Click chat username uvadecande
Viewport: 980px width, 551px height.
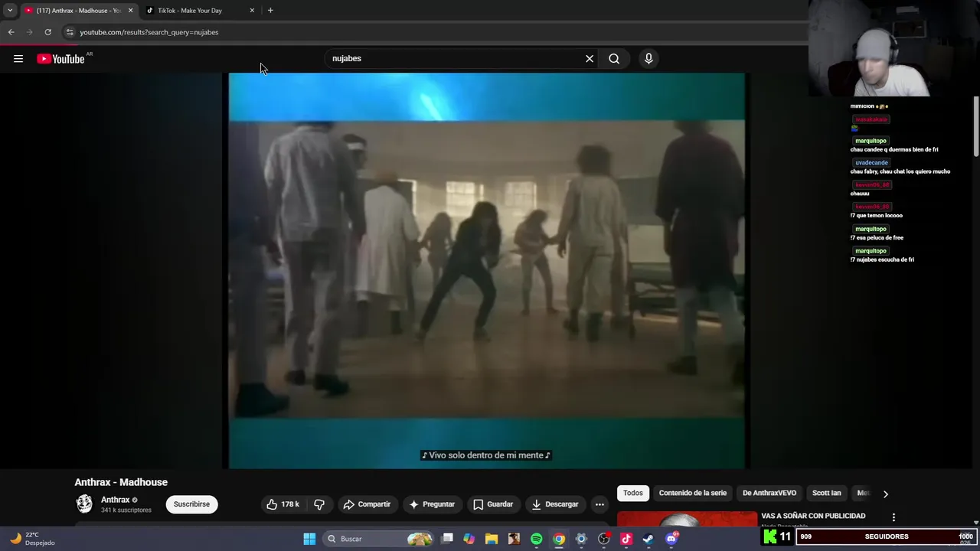(871, 163)
